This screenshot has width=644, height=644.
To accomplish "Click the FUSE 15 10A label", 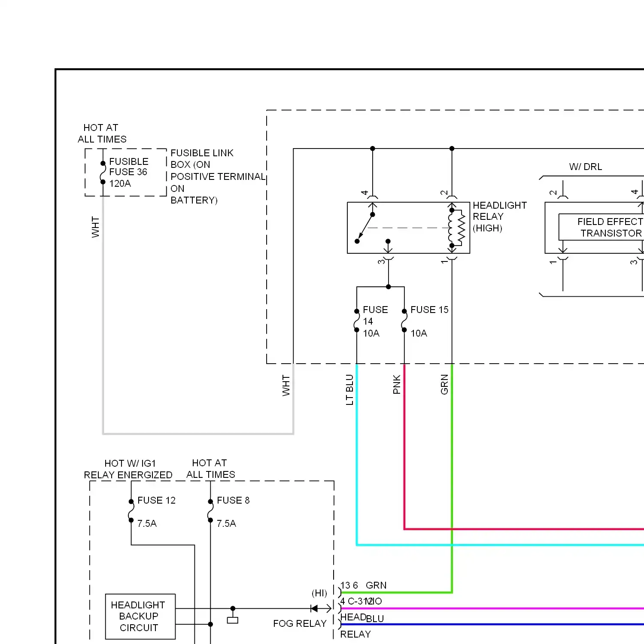I will pyautogui.click(x=429, y=321).
